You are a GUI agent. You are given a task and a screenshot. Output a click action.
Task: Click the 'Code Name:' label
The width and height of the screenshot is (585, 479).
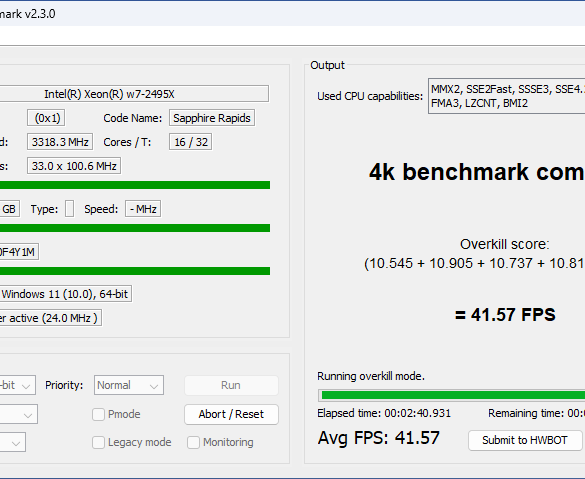pos(133,118)
